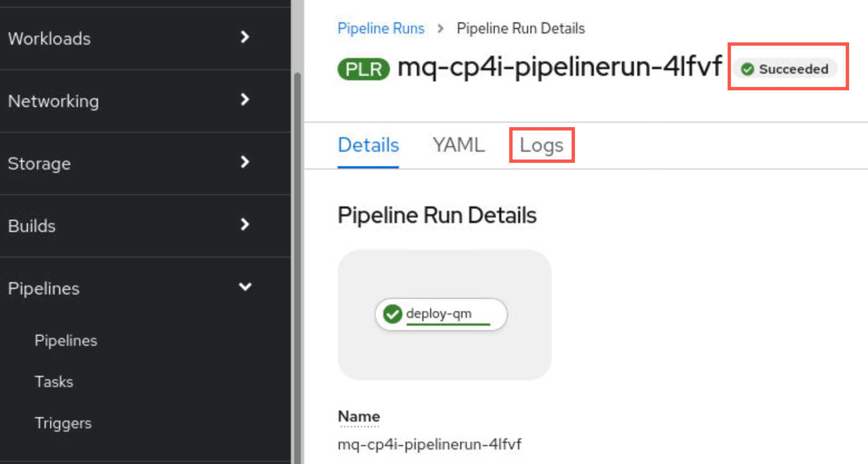Click the deploy-qm task node
Screen dimensions: 868x464
tap(441, 315)
